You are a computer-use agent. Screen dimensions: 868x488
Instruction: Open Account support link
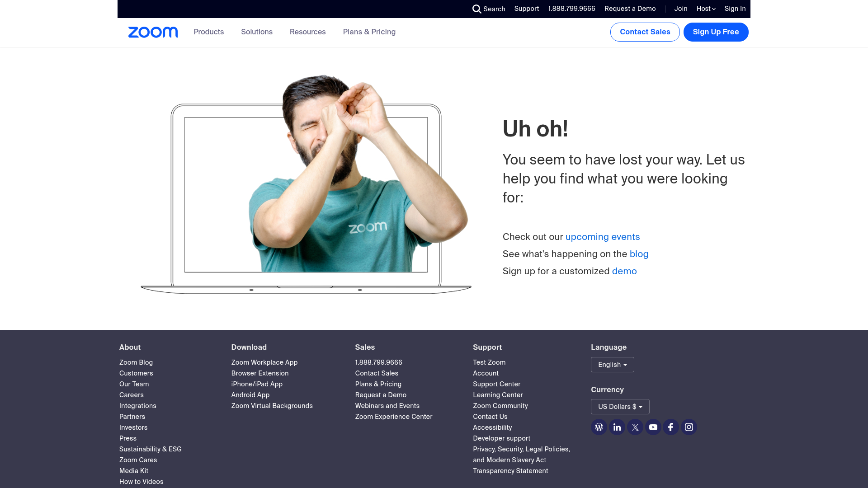coord(486,373)
